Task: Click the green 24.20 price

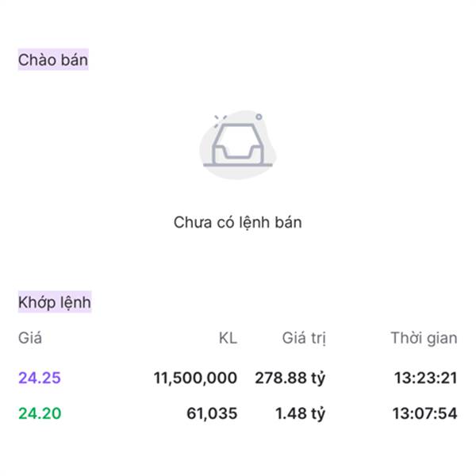Action: [x=40, y=413]
